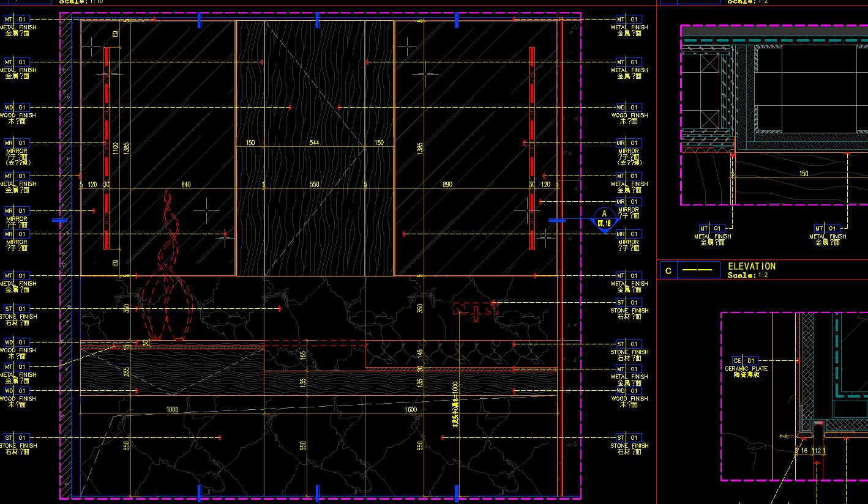Select the ELEVATION title text

tap(752, 267)
